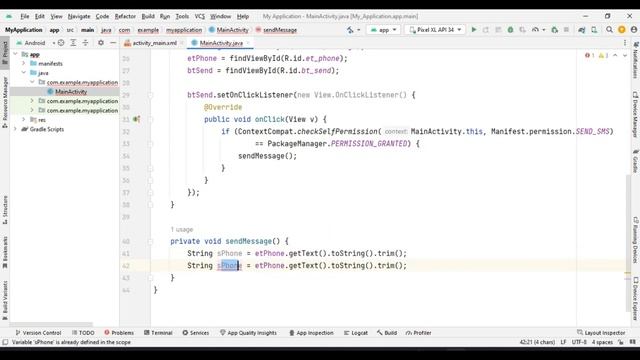Toggle the Structure side panel
Viewport: 640px width, 360px height.
tap(5, 210)
